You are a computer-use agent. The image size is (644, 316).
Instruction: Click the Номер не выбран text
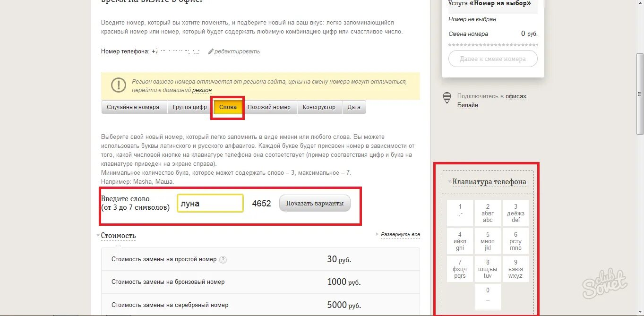pos(472,19)
